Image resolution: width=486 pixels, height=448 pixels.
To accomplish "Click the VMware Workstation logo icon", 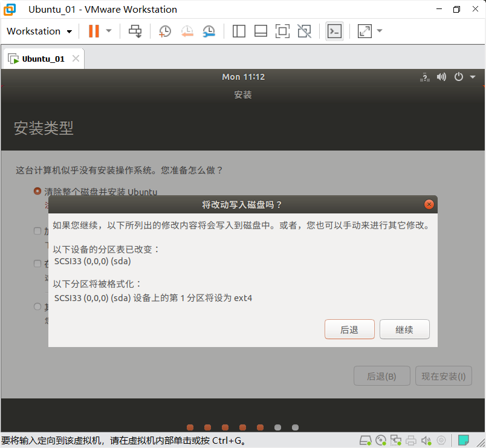I will (x=10, y=9).
